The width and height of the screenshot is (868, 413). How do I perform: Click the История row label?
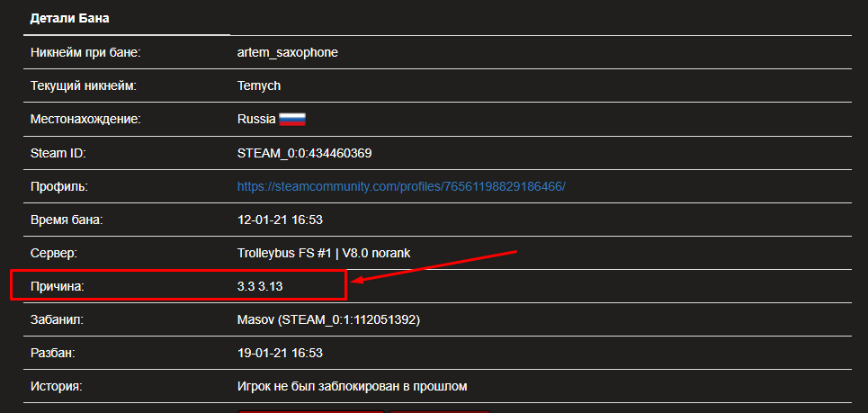pyautogui.click(x=57, y=386)
